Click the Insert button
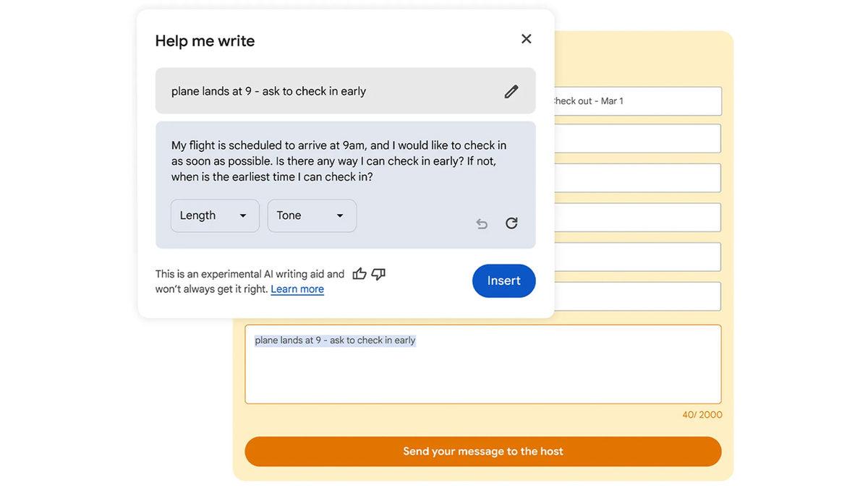868x488 pixels. click(x=503, y=281)
